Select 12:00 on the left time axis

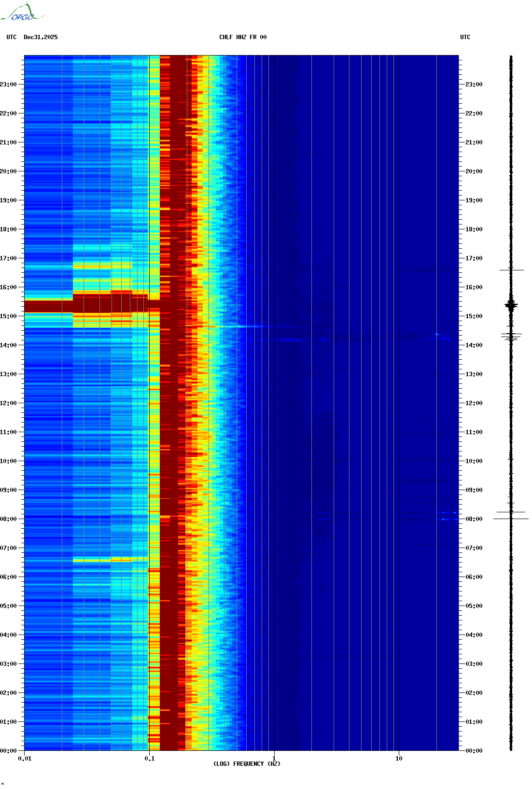8,403
